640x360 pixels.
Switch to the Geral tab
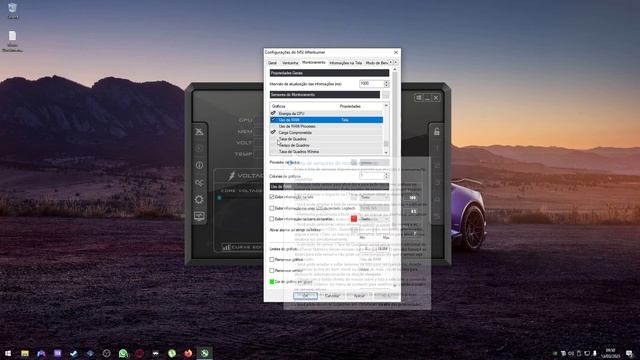point(272,63)
